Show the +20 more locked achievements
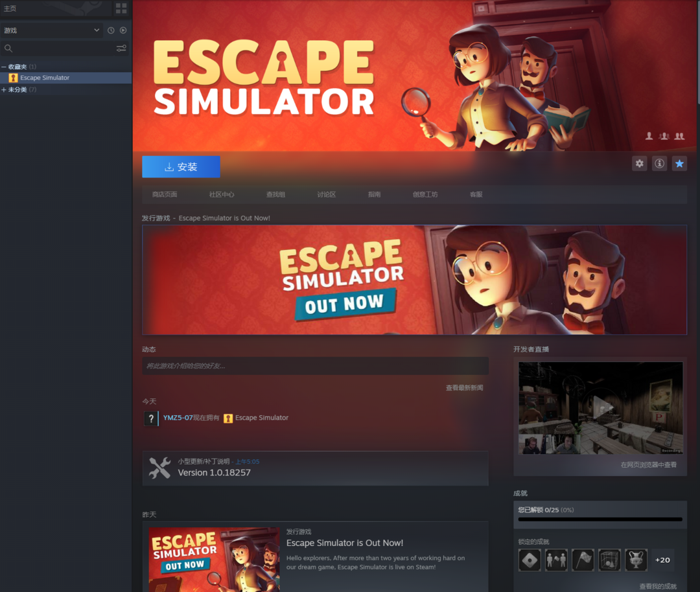 click(662, 560)
